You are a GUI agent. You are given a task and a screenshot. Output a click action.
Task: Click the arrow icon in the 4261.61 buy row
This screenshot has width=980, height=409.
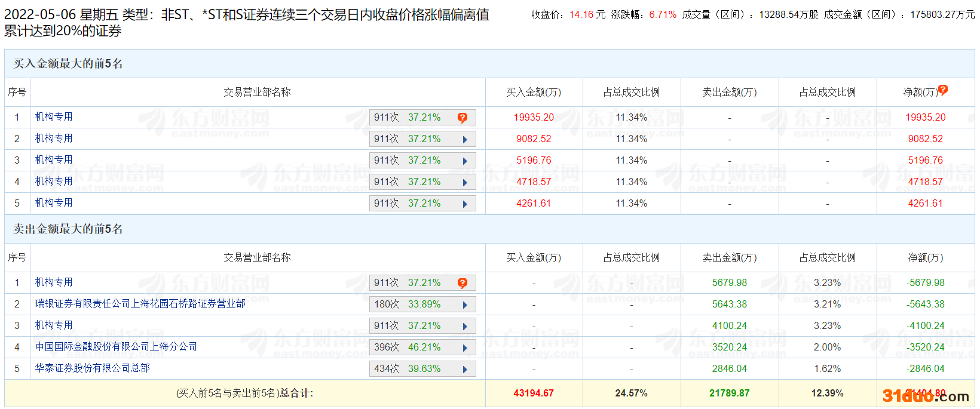coord(465,204)
